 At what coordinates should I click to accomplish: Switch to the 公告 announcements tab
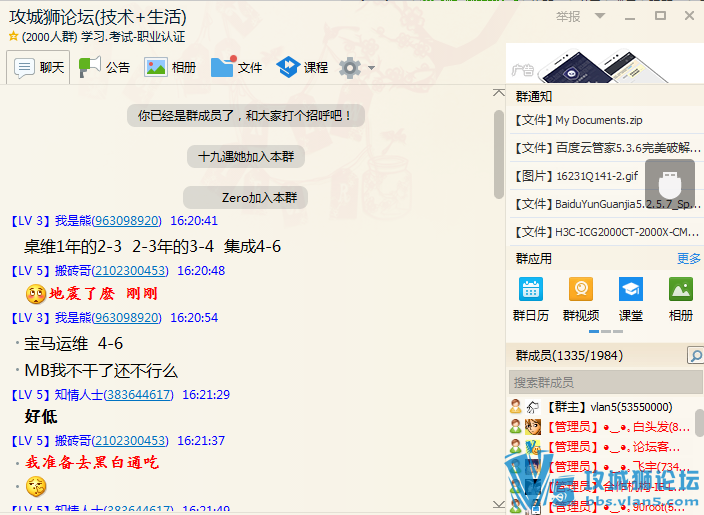click(105, 68)
